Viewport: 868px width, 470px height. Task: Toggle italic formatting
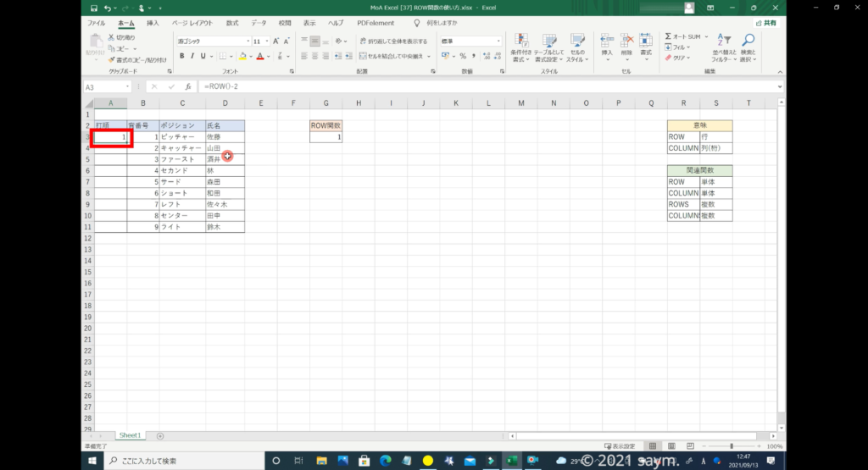click(192, 56)
